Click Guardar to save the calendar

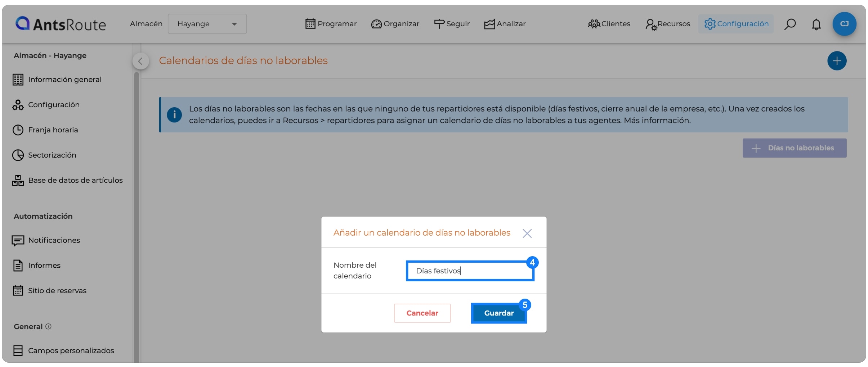coord(499,313)
